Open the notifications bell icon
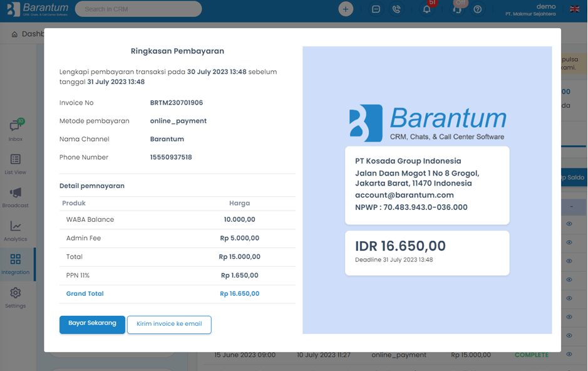Image resolution: width=588 pixels, height=371 pixels. coord(426,9)
